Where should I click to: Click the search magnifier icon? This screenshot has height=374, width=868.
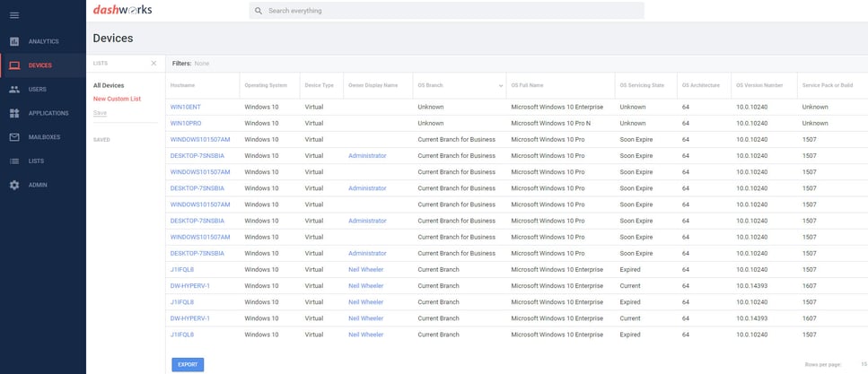tap(259, 11)
